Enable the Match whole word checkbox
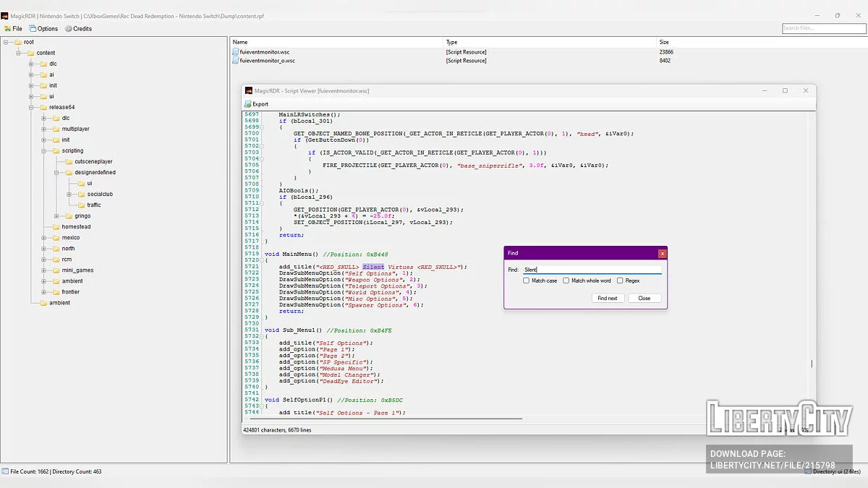Image resolution: width=868 pixels, height=488 pixels. pos(566,281)
